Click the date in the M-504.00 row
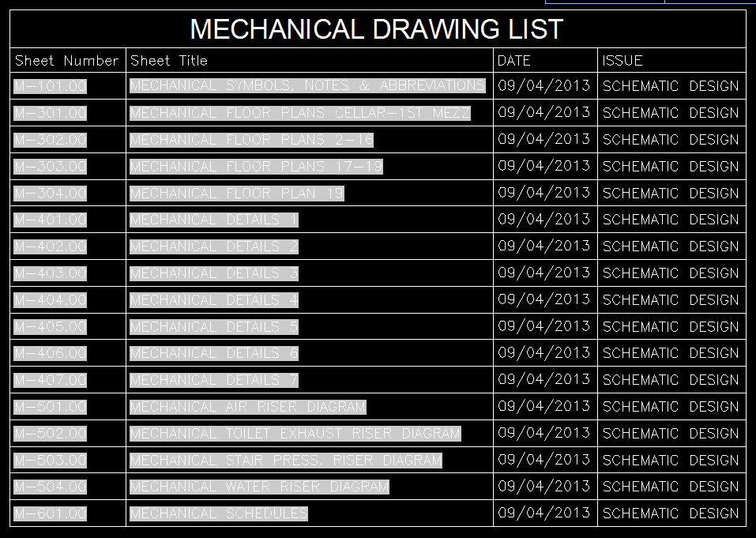 pyautogui.click(x=544, y=486)
